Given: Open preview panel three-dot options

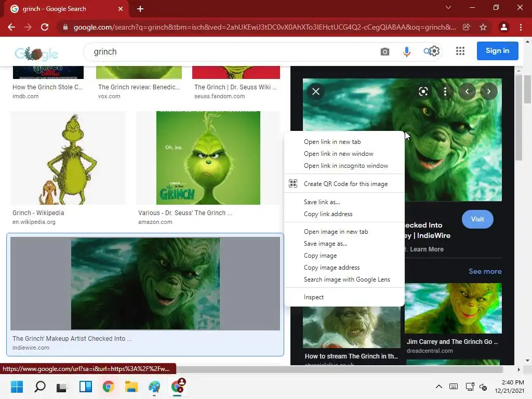Looking at the screenshot, I should pos(445,91).
